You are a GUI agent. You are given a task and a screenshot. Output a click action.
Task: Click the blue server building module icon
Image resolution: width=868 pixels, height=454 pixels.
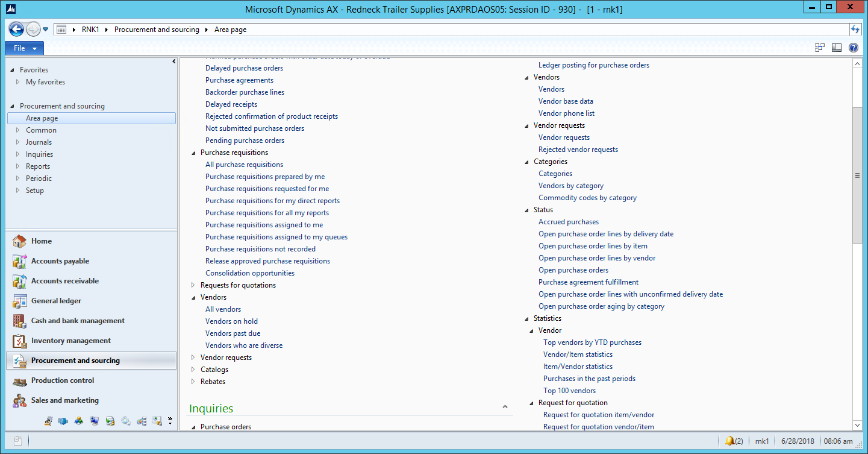tap(63, 421)
